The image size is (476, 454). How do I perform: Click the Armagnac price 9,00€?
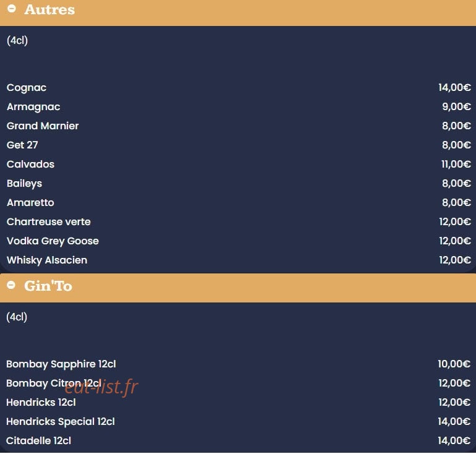pos(456,106)
